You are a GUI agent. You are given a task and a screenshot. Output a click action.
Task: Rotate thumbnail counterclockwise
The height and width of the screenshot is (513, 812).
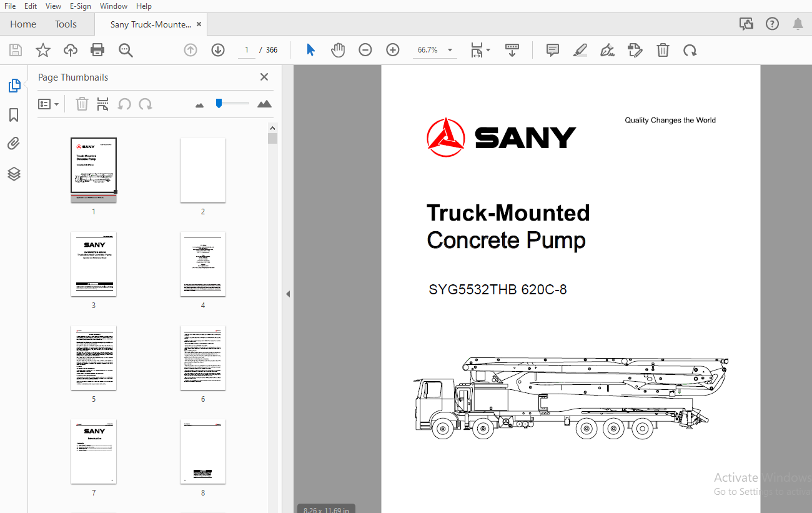click(x=124, y=104)
